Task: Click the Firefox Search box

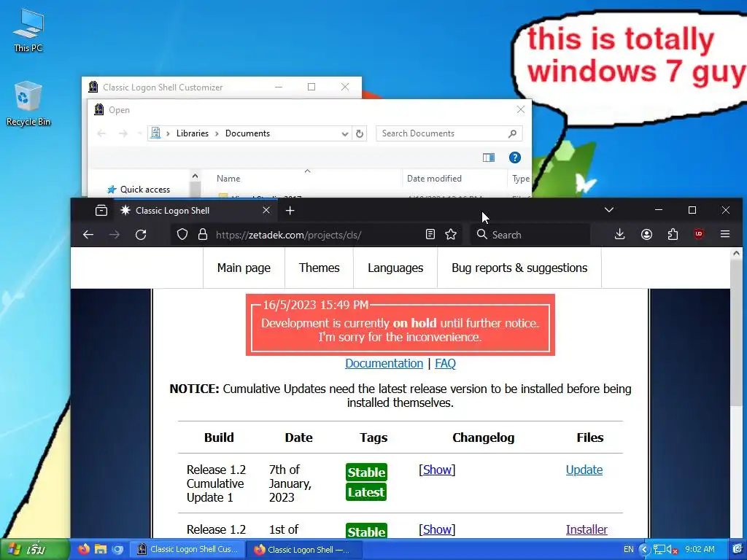Action: 530,235
